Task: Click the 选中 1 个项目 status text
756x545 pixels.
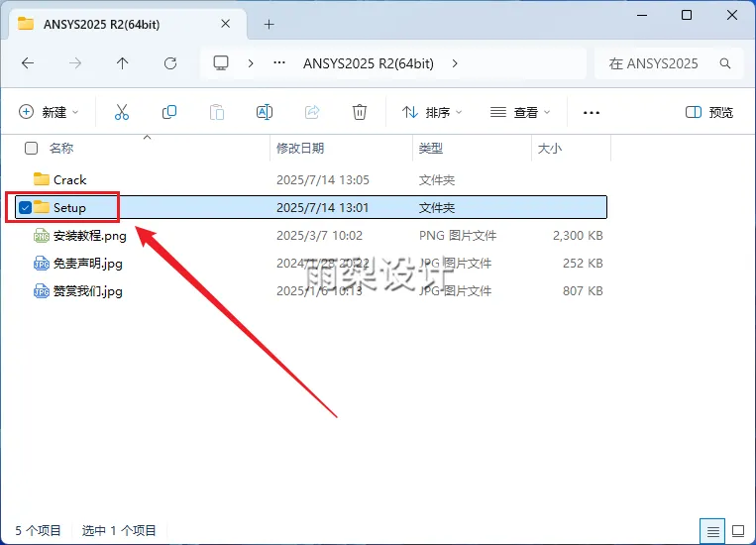Action: (x=119, y=530)
